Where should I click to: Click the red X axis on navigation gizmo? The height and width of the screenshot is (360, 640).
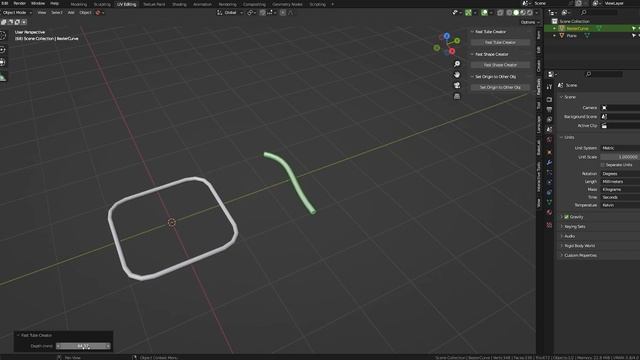[452, 51]
